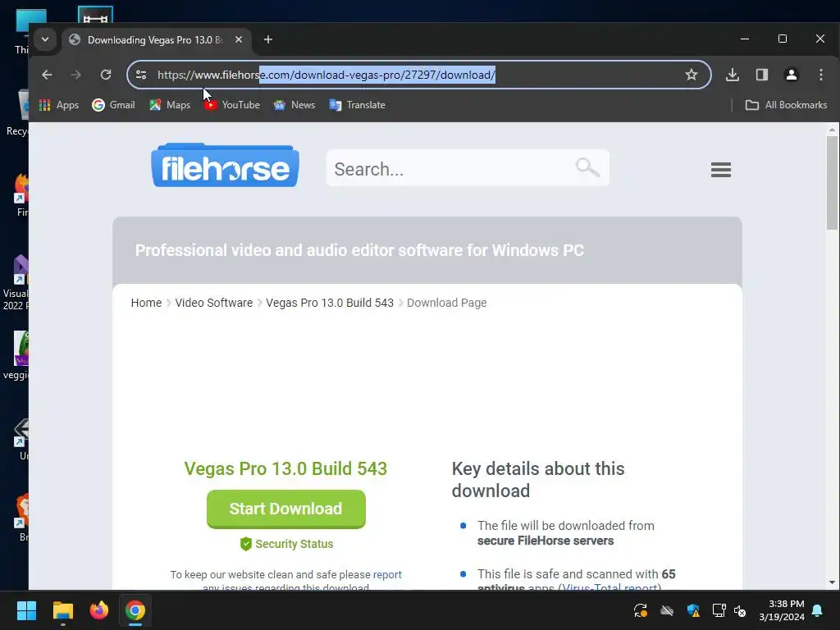
Task: Open site information icon in address bar
Action: pos(141,75)
